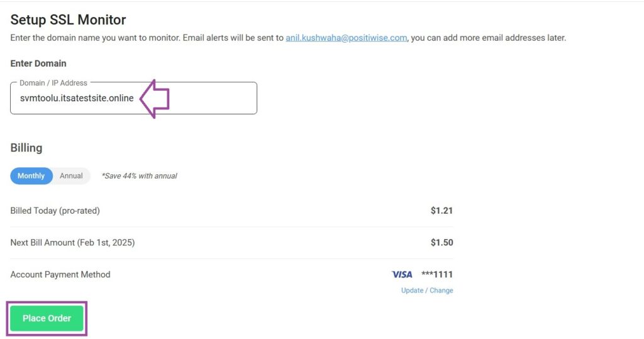The image size is (644, 339).
Task: Click the svmtoolu.itsatestsite.online domain text
Action: [x=77, y=98]
